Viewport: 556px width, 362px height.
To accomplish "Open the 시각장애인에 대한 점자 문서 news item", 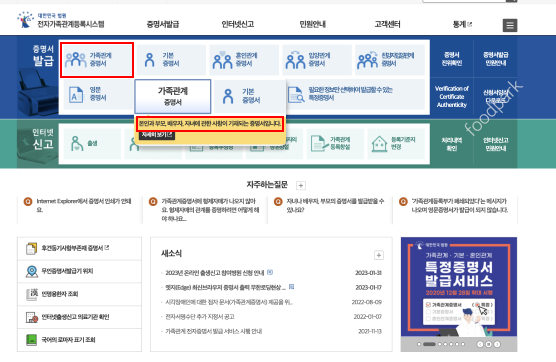I will pos(229,302).
